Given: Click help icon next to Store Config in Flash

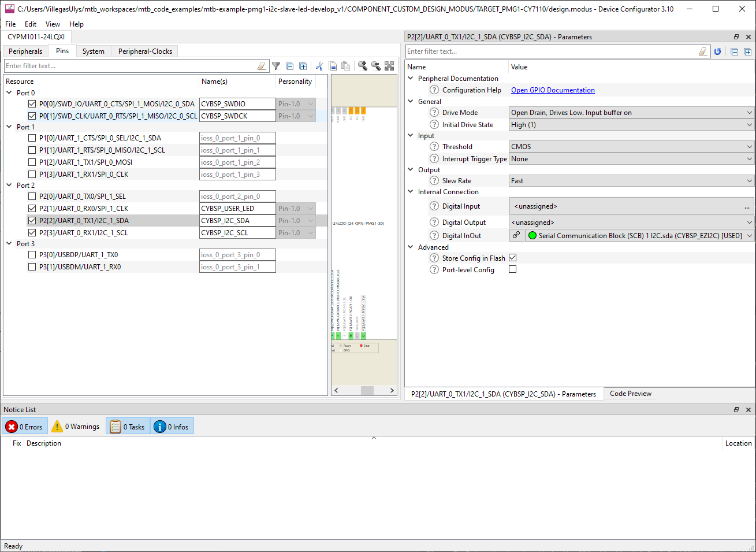Looking at the screenshot, I should [434, 258].
